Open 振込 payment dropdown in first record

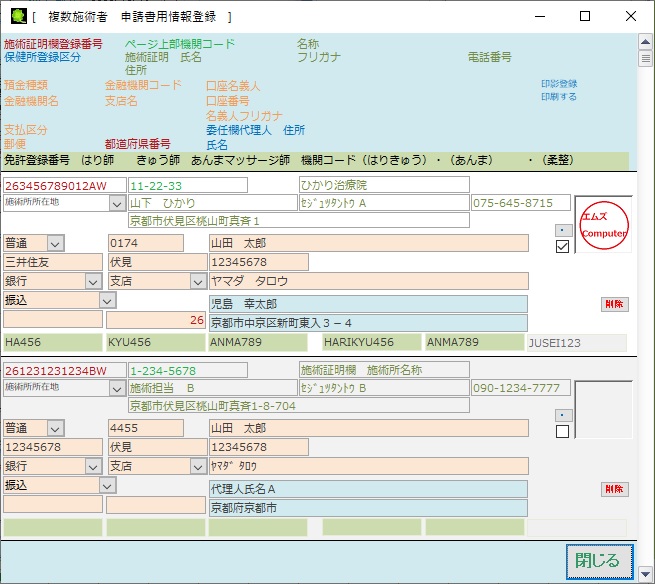(107, 301)
